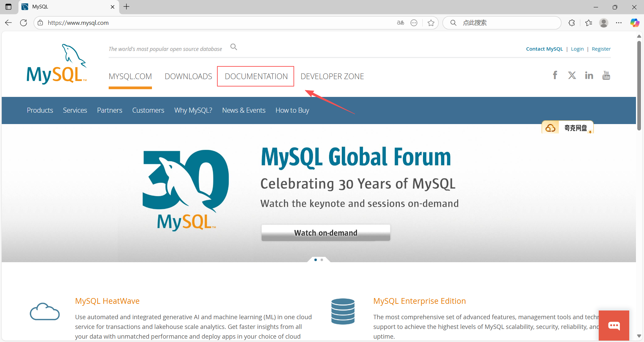
Task: Click the Quark cloud drive icon
Action: (x=550, y=128)
